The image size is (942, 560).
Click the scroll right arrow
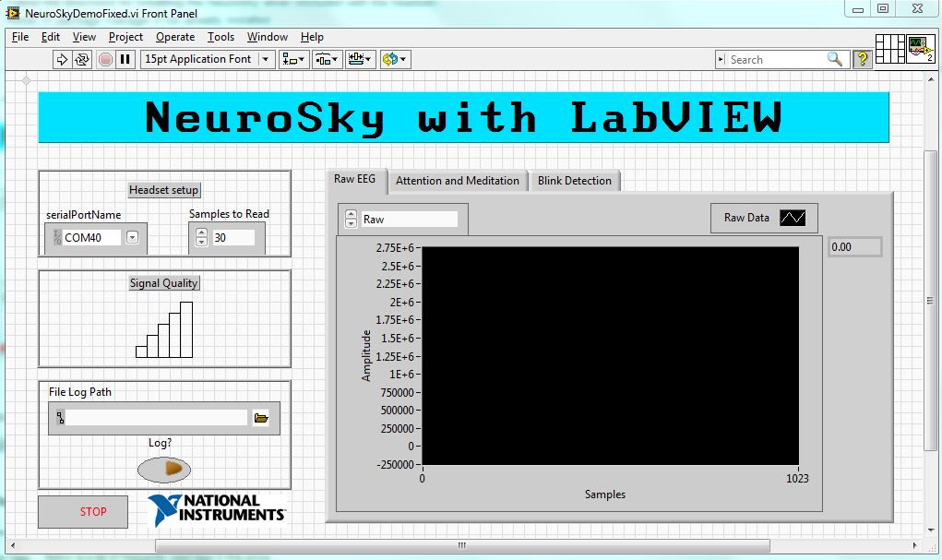(x=915, y=545)
